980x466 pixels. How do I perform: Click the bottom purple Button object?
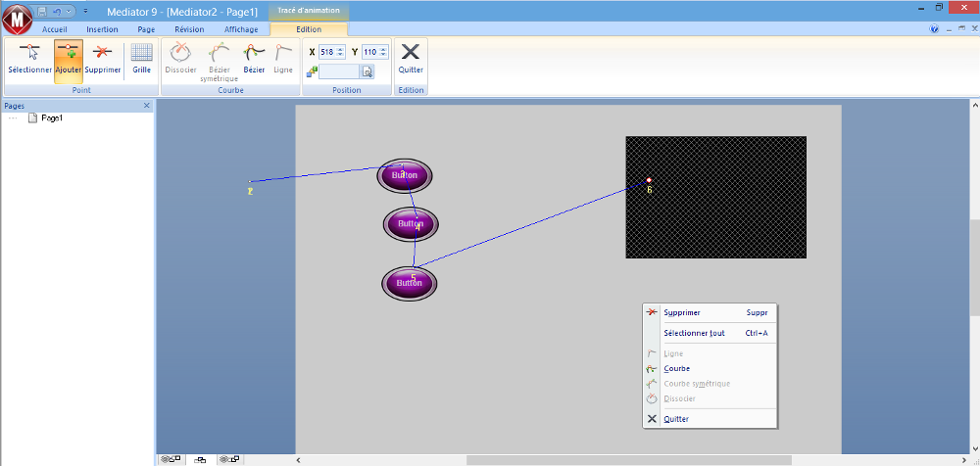pyautogui.click(x=410, y=284)
